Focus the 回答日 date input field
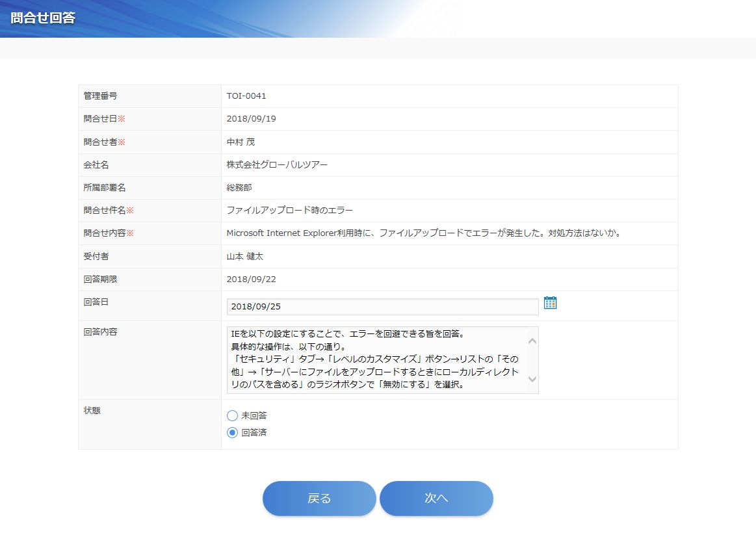Screen dimensions: 756x533 pyautogui.click(x=382, y=307)
